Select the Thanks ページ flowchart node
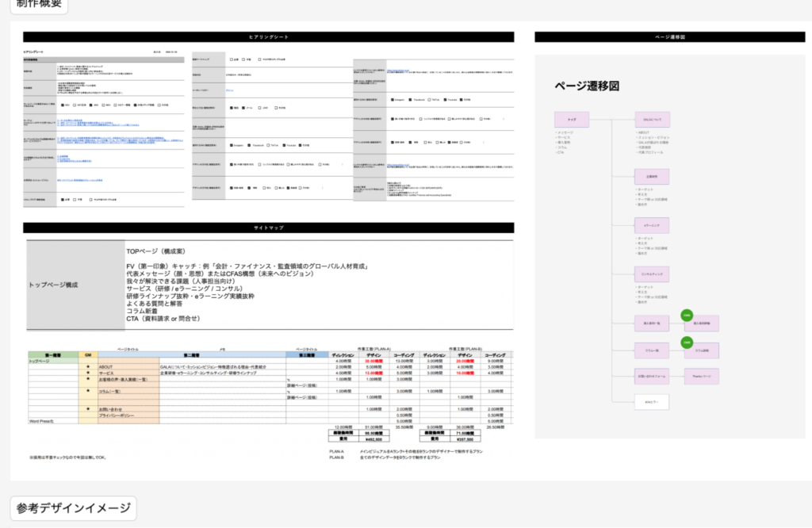The width and height of the screenshot is (812, 528). [703, 376]
